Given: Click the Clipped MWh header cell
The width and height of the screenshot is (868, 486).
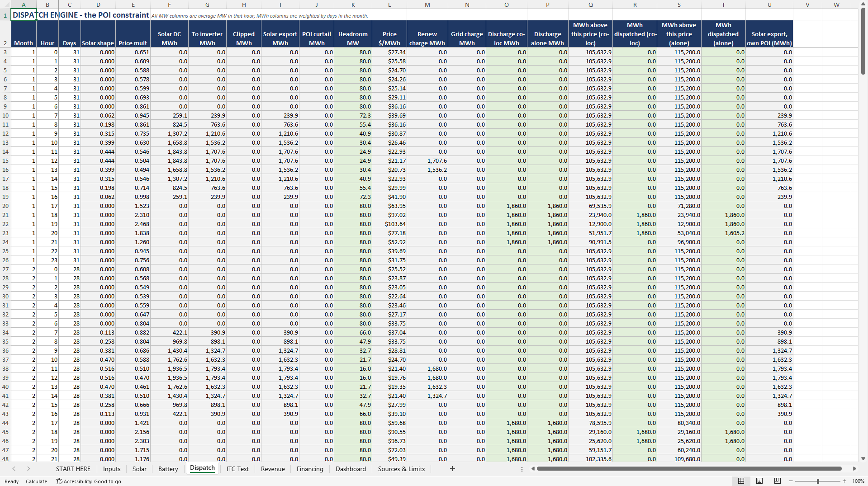Looking at the screenshot, I should [244, 34].
